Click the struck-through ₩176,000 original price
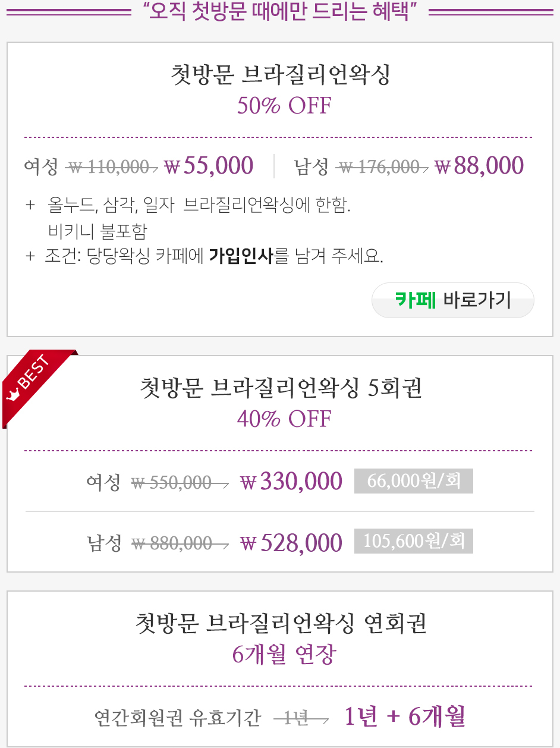 point(382,168)
